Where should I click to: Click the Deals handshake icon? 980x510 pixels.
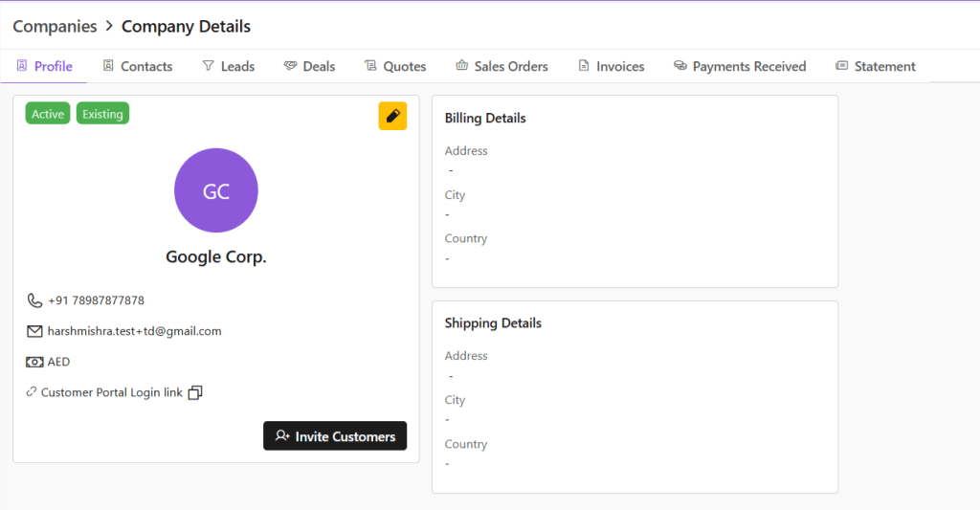coord(290,66)
